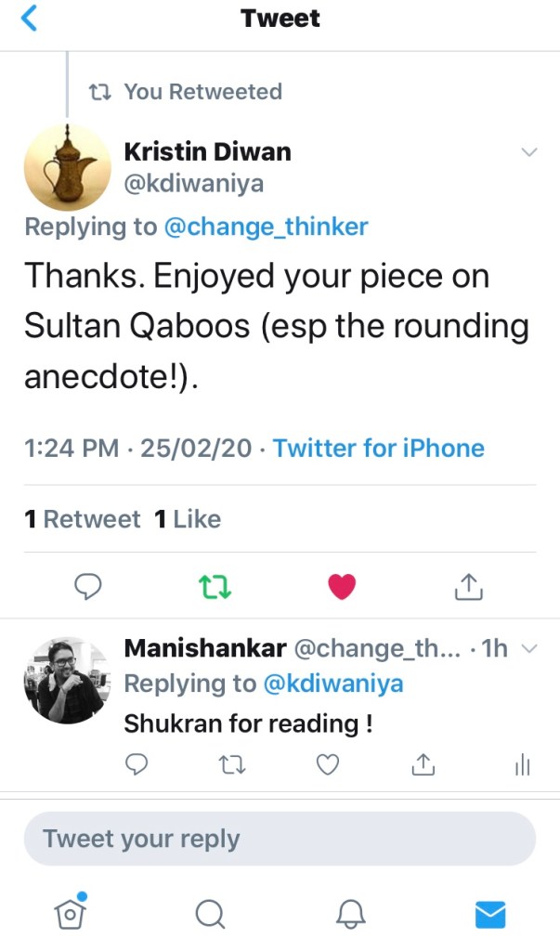Tap the back arrow icon
The height and width of the screenshot is (951, 560).
pos(30,19)
